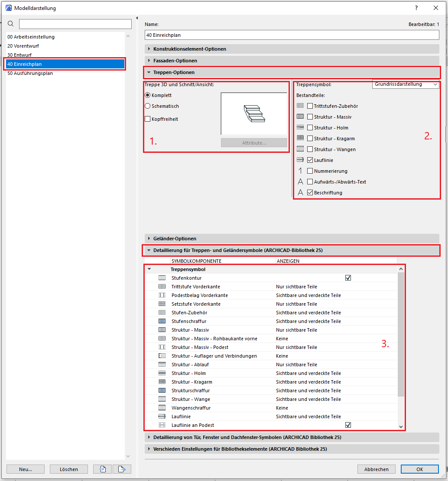
Task: Expand the Geländer-Optionen section
Action: click(175, 239)
